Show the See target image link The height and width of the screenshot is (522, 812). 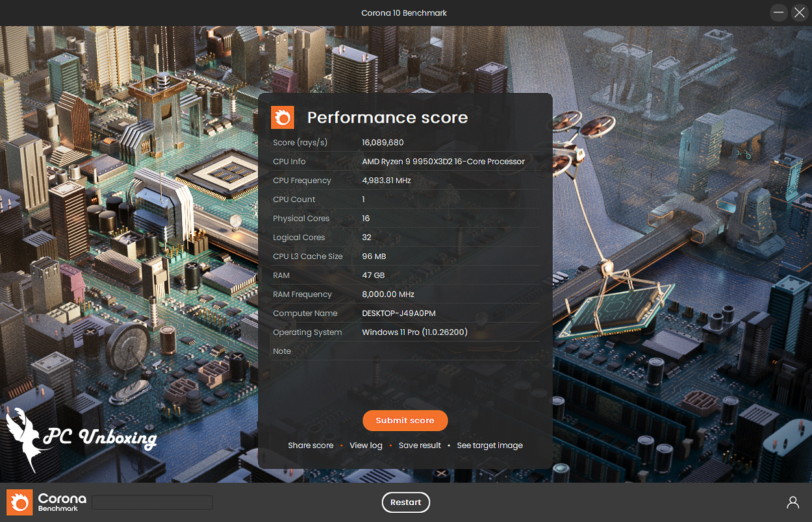click(x=489, y=445)
